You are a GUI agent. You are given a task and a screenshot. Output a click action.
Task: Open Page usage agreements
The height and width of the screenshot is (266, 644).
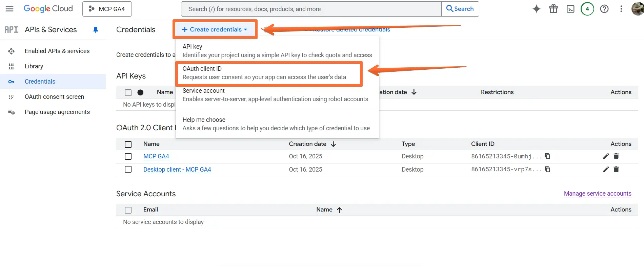57,112
